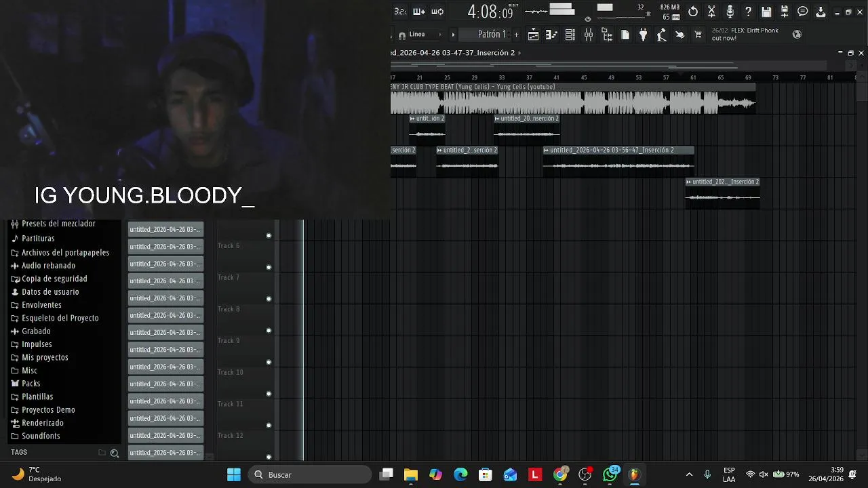Click the globe news icon
868x488 pixels.
[797, 35]
